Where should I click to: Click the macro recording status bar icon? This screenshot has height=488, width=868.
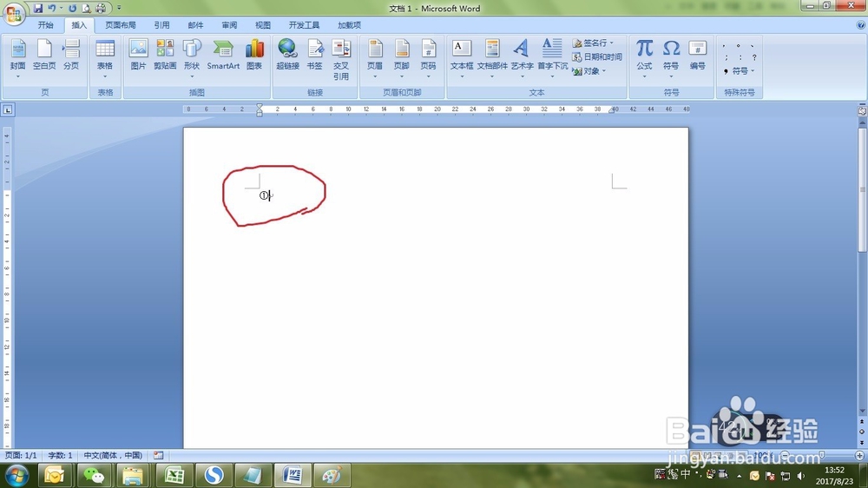[158, 455]
